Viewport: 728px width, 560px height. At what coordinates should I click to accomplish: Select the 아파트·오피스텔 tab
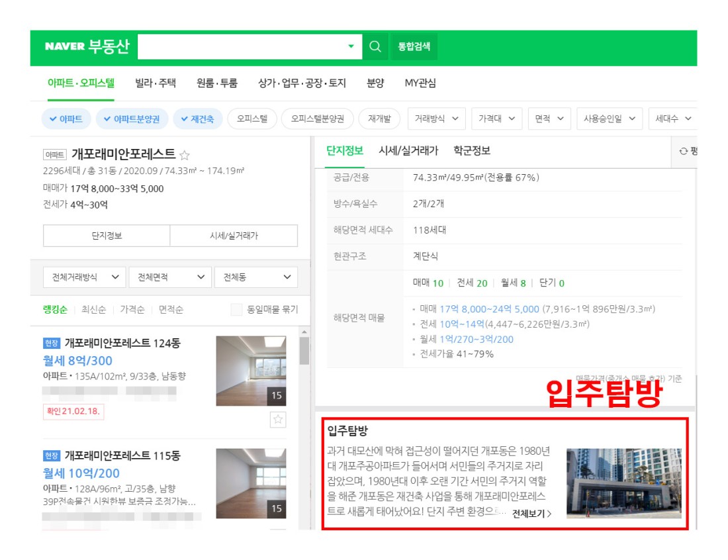tap(81, 83)
